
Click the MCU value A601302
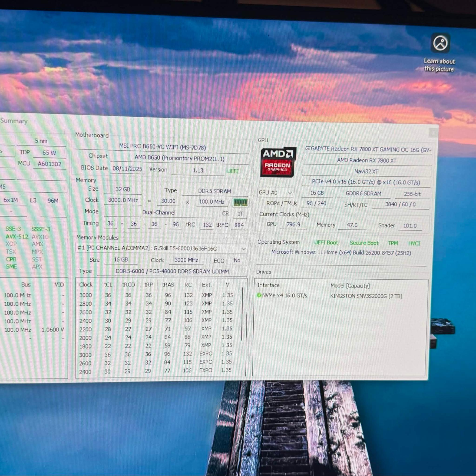tap(50, 164)
